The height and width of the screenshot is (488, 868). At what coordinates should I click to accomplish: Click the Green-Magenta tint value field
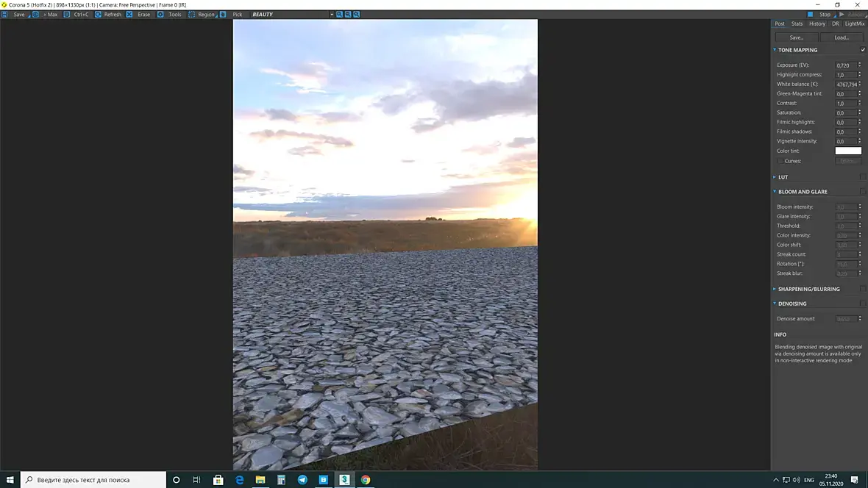[x=846, y=94]
